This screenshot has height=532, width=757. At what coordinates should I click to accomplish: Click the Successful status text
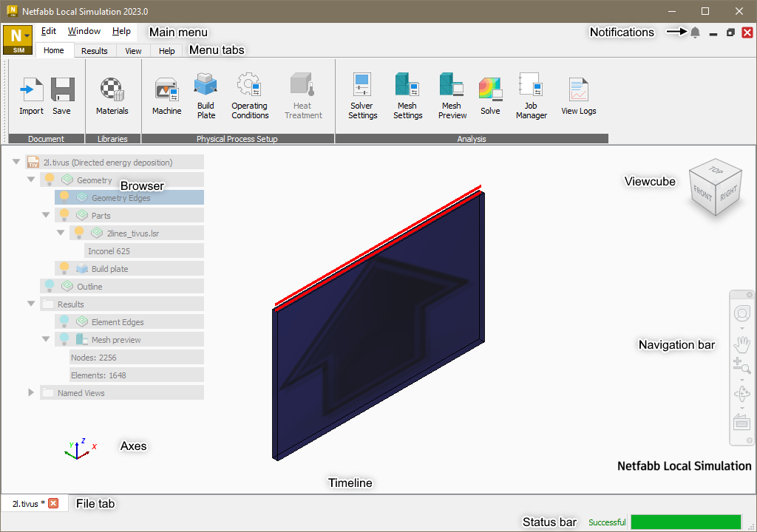[607, 522]
